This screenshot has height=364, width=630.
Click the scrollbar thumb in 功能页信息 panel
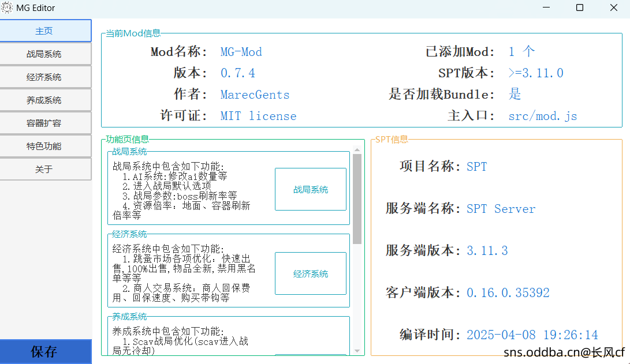[x=357, y=199]
